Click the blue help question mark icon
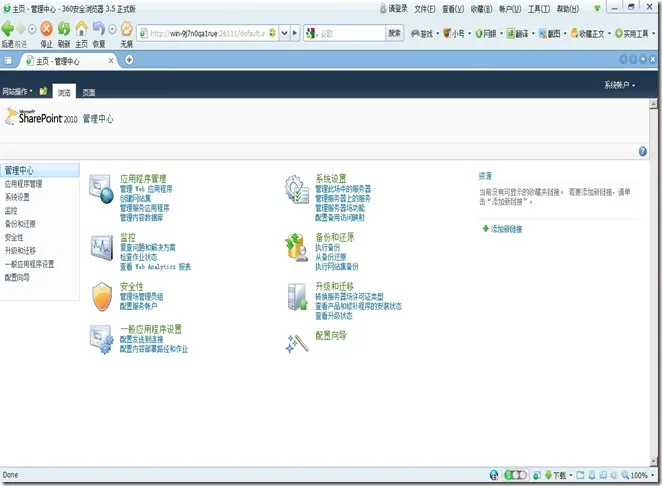This screenshot has width=662, height=486. [643, 151]
